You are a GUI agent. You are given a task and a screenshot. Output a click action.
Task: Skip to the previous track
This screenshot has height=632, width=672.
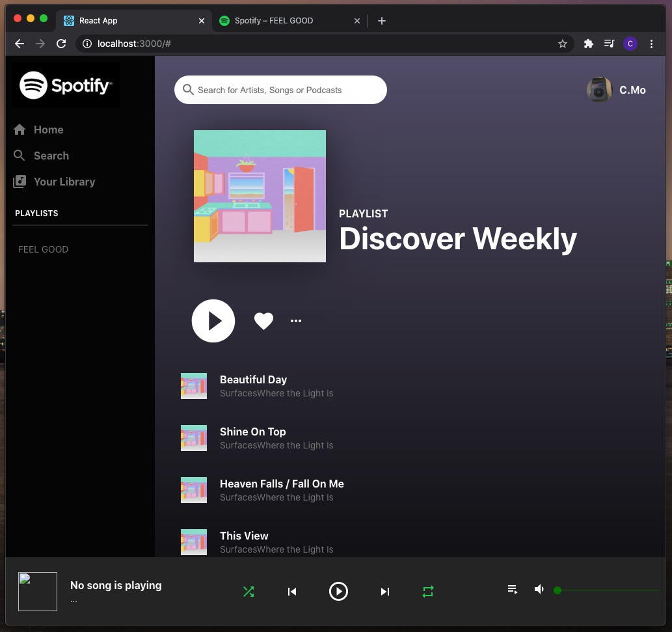[x=292, y=592]
